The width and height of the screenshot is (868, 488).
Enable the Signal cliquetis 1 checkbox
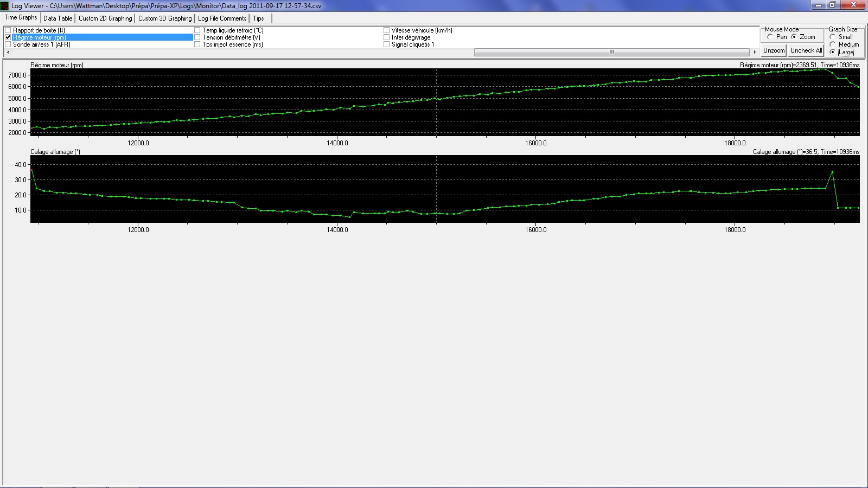point(387,44)
